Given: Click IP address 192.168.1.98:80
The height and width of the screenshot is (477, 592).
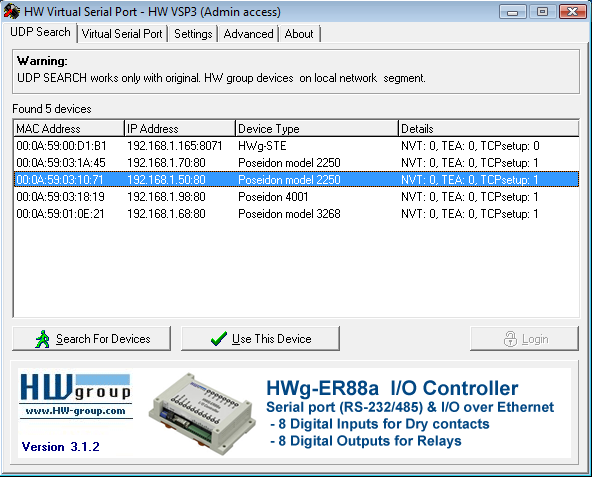Looking at the screenshot, I should pyautogui.click(x=166, y=197).
